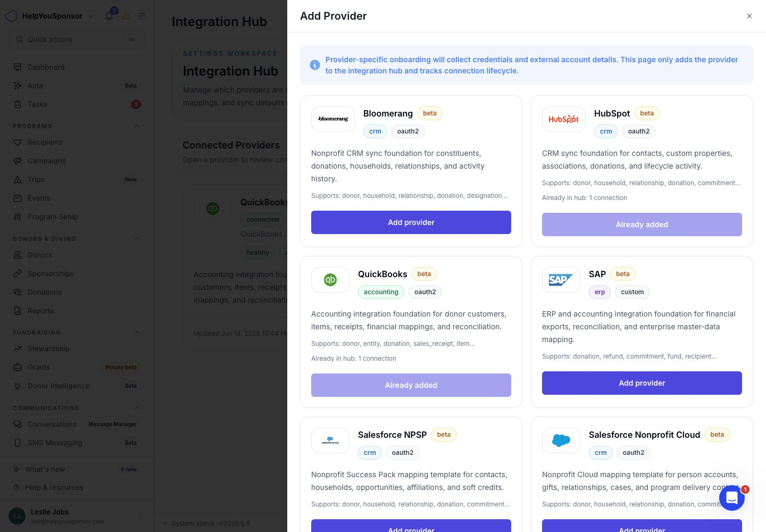Click 'Already in hub: 1 connection' under HubSpot
The height and width of the screenshot is (532, 766).
point(585,198)
